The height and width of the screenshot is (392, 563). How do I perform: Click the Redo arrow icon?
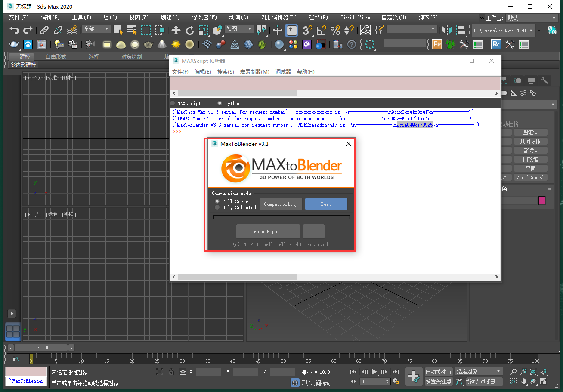pyautogui.click(x=28, y=30)
